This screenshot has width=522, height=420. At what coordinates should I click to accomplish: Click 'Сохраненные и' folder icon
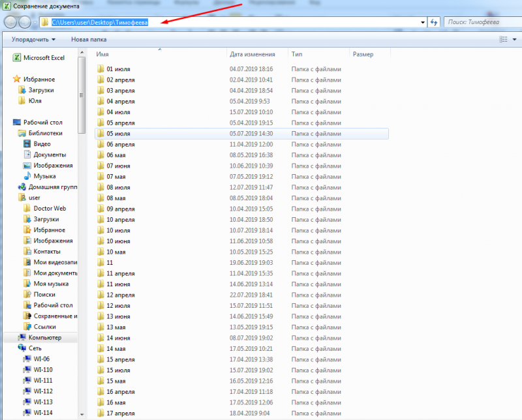[27, 316]
